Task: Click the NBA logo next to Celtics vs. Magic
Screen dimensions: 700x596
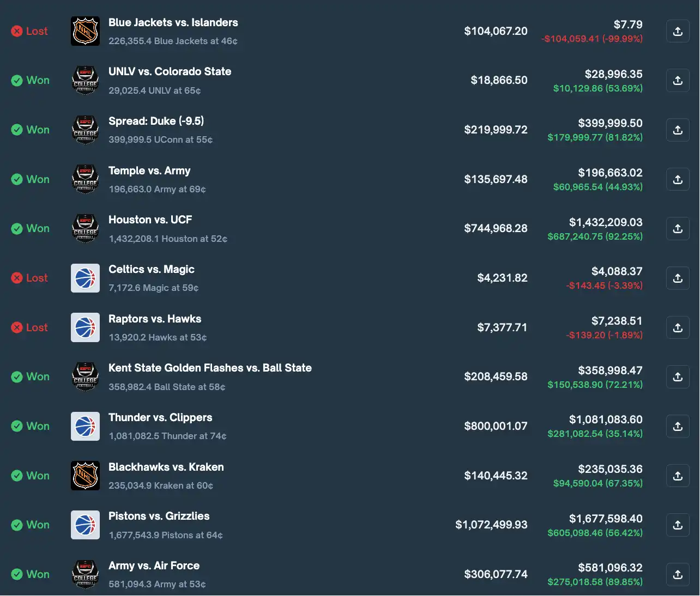Action: click(x=85, y=278)
